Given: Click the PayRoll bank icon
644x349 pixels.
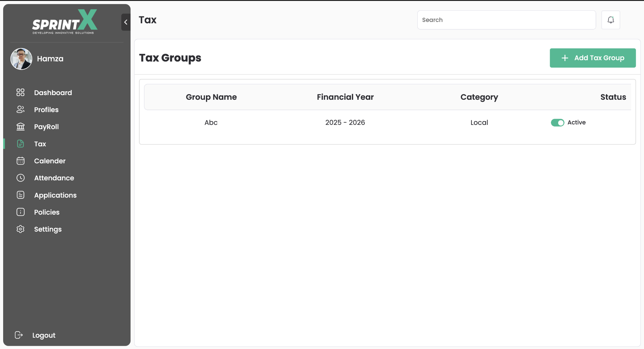Looking at the screenshot, I should [x=20, y=127].
